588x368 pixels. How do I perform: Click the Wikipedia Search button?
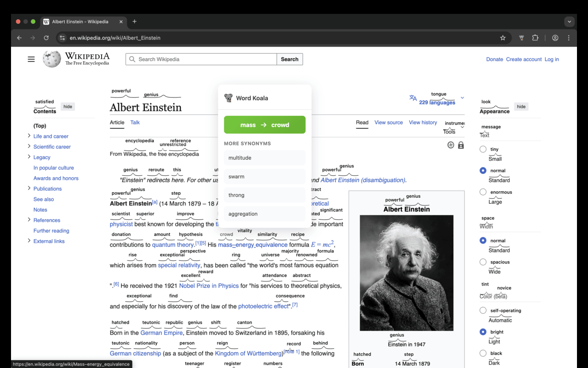290,59
